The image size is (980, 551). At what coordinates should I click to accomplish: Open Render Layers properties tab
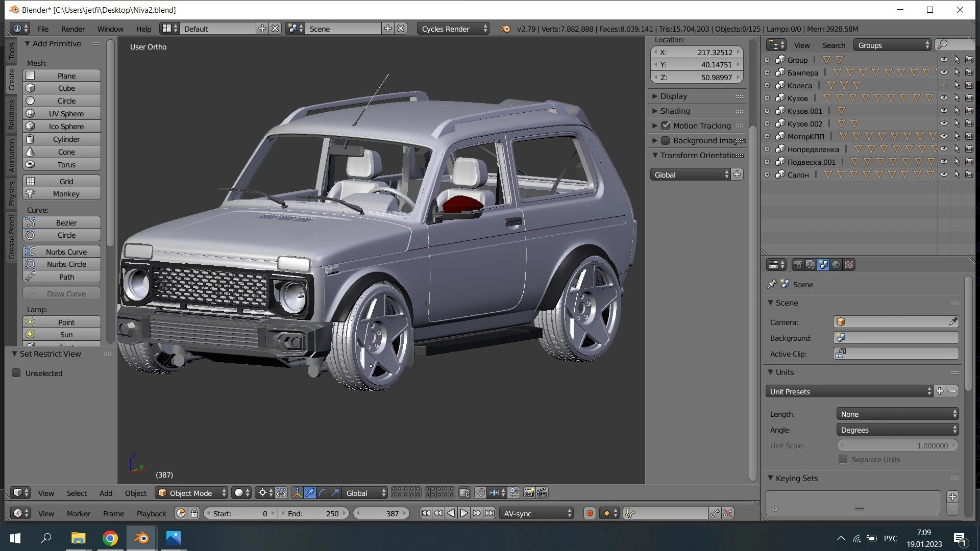810,264
